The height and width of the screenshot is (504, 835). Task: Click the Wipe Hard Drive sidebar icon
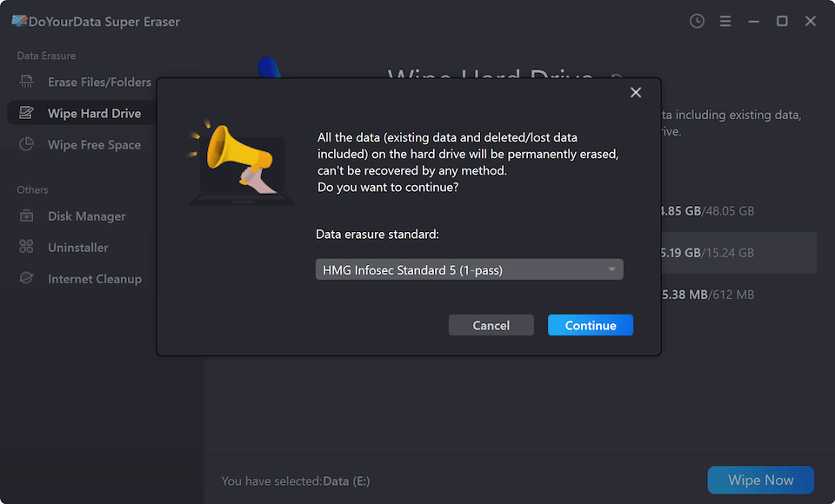(x=27, y=114)
